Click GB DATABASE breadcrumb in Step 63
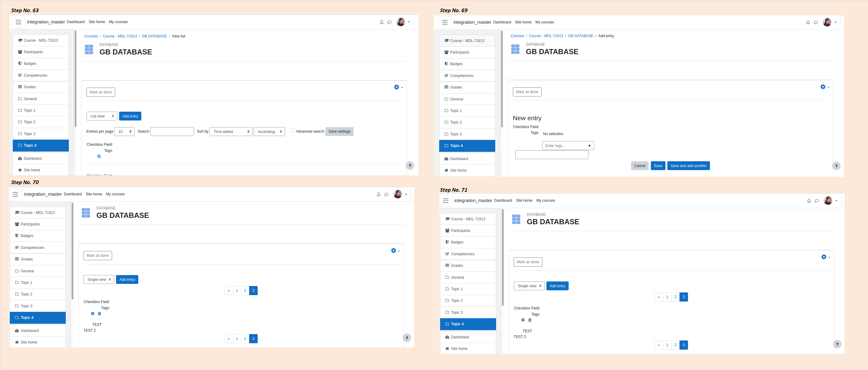The image size is (868, 370). [154, 36]
